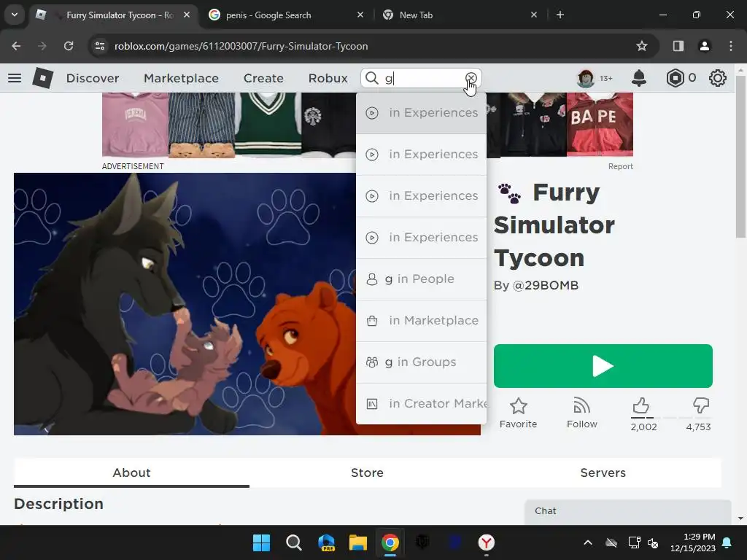Screen dimensions: 747x560
Task: Report the advertisement via Report link
Action: (620, 166)
